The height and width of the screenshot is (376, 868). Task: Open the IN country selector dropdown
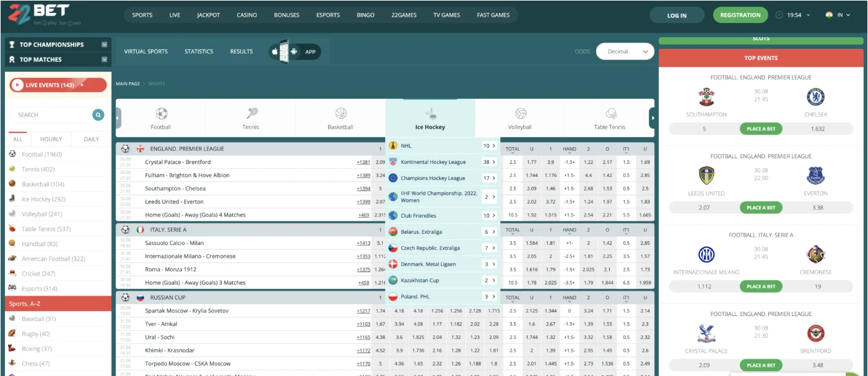coord(838,15)
